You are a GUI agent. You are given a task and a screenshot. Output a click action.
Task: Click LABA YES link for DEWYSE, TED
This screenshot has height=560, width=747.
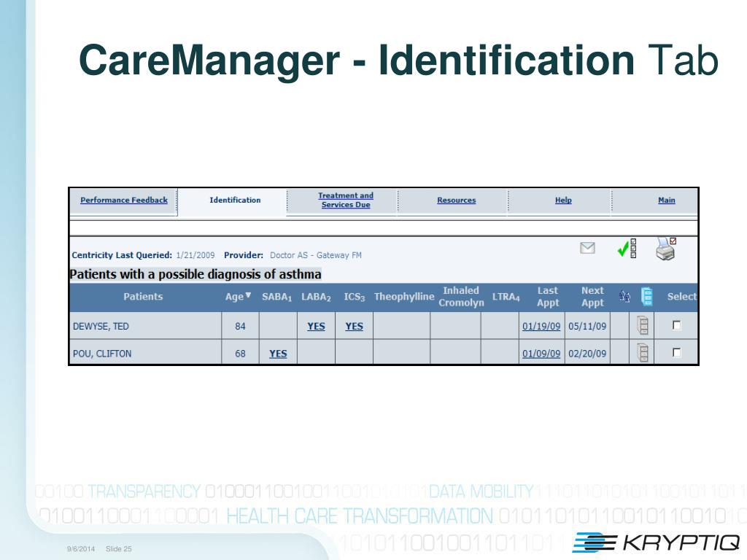(x=316, y=326)
